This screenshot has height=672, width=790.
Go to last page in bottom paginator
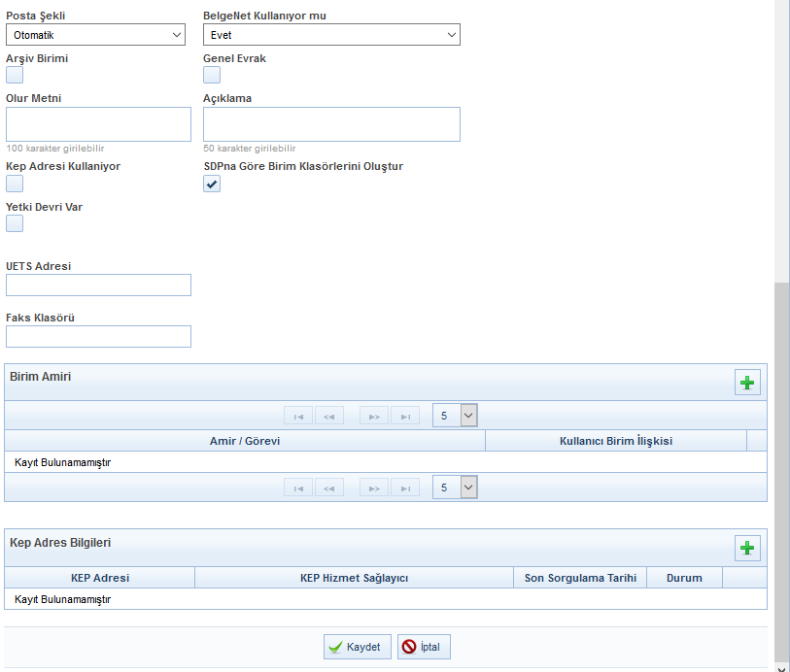405,487
